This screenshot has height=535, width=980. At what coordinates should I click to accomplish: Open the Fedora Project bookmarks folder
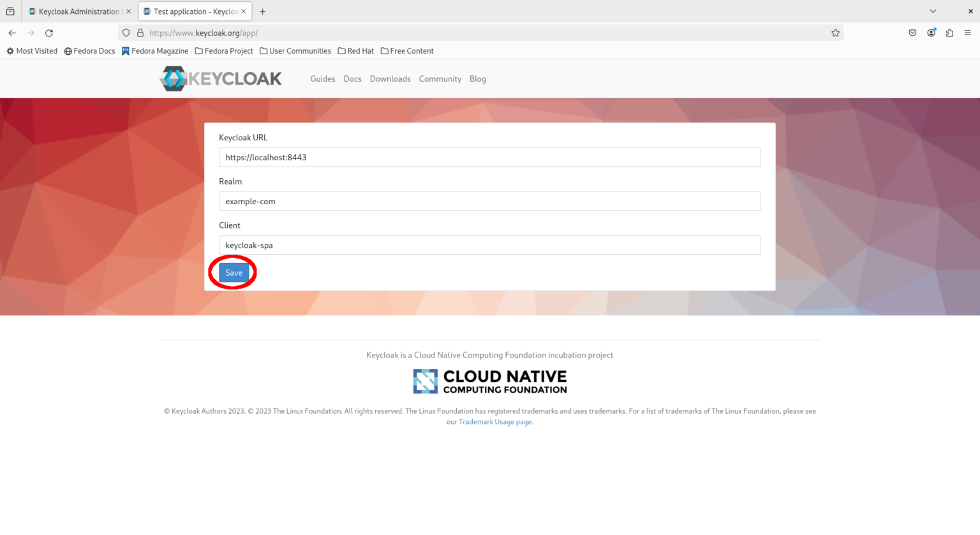pyautogui.click(x=224, y=50)
